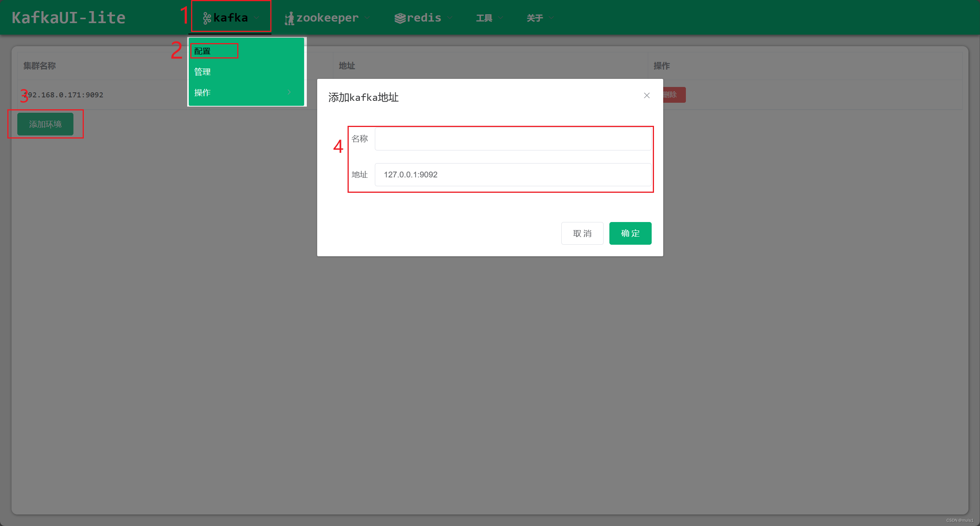Click the kafka logo icon in navbar

pos(207,18)
